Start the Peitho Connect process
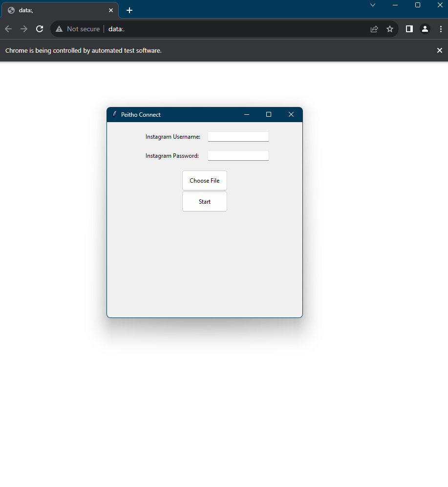The image size is (448, 487). point(204,202)
